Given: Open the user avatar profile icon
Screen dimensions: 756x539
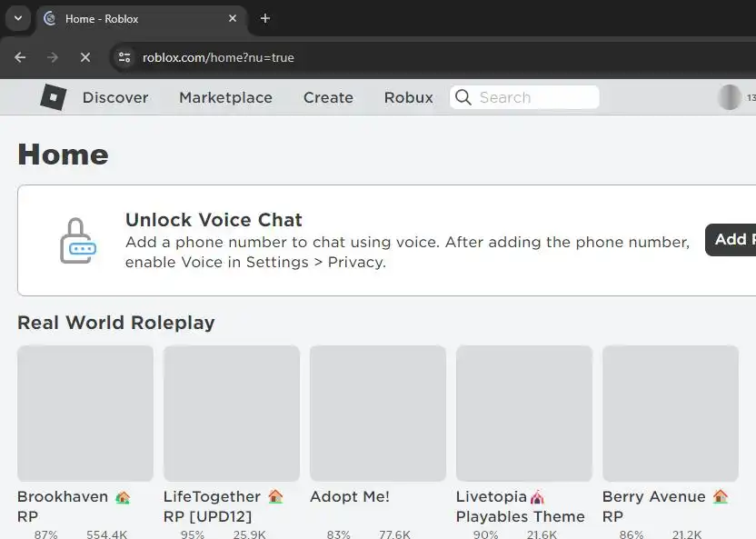Looking at the screenshot, I should [729, 97].
